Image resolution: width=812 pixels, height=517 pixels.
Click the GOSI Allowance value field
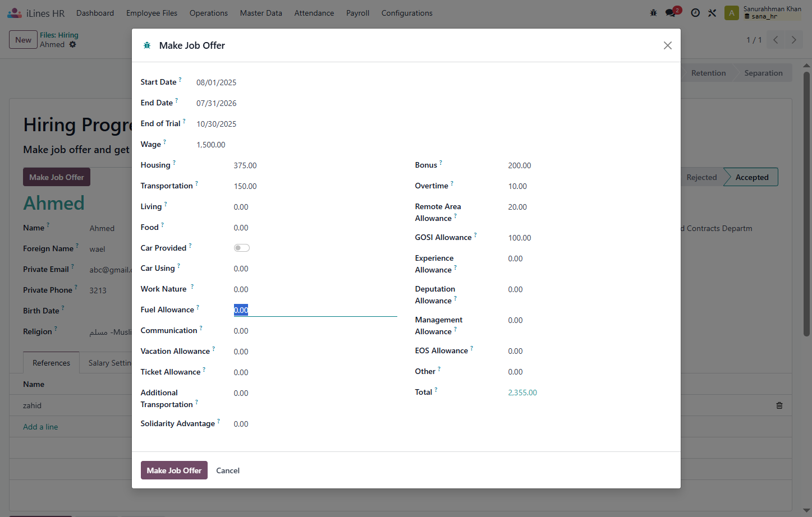click(589, 238)
